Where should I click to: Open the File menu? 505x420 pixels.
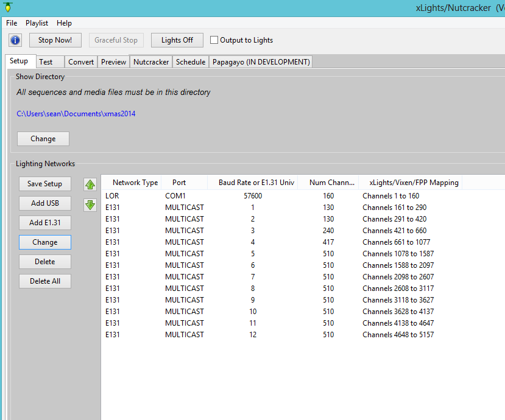(12, 23)
